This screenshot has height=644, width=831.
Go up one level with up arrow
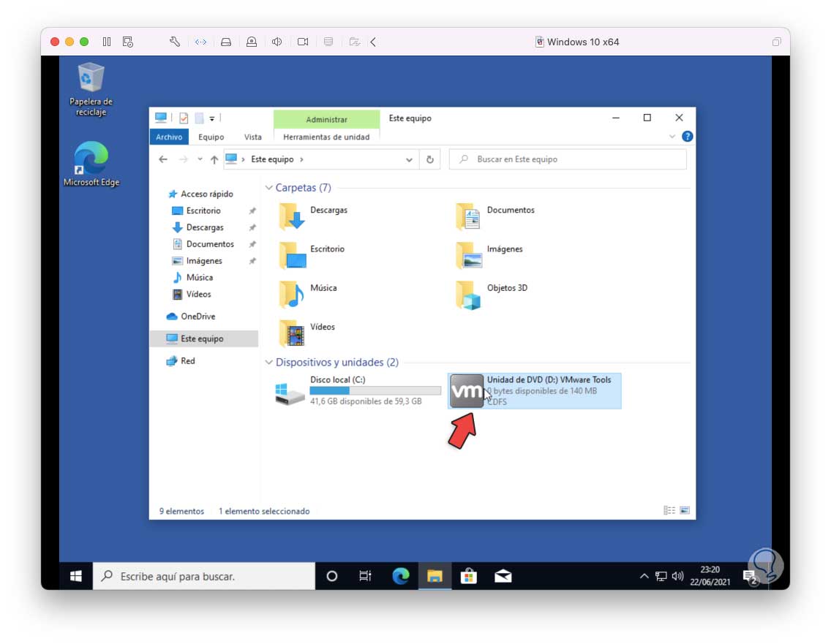tap(214, 159)
